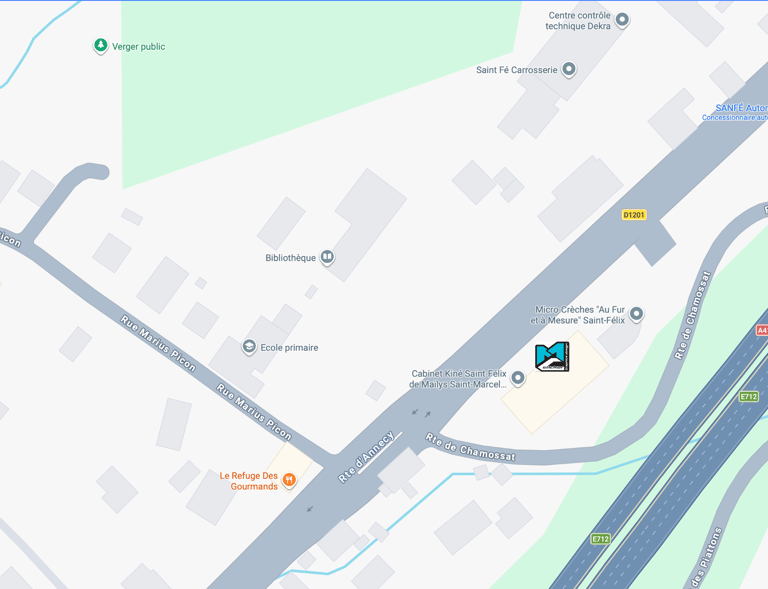The height and width of the screenshot is (589, 768).
Task: Open the SANFÉ Auto concessionnaire label
Action: pos(735,112)
